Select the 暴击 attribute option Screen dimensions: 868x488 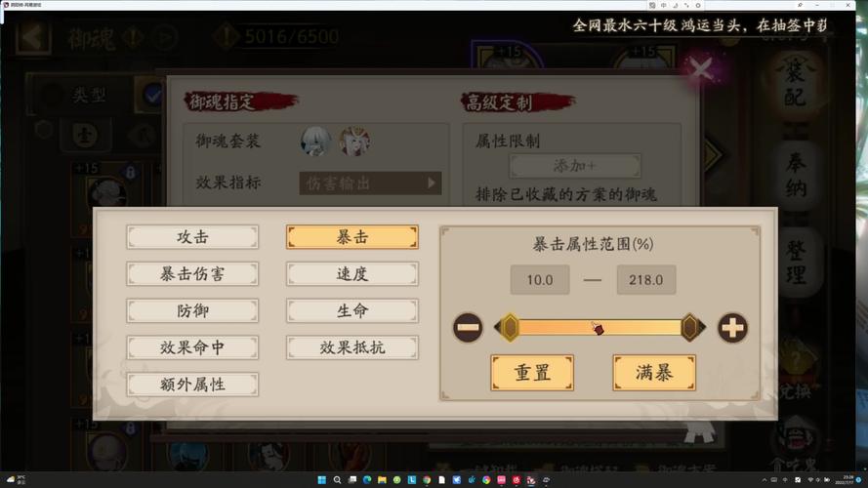(352, 237)
